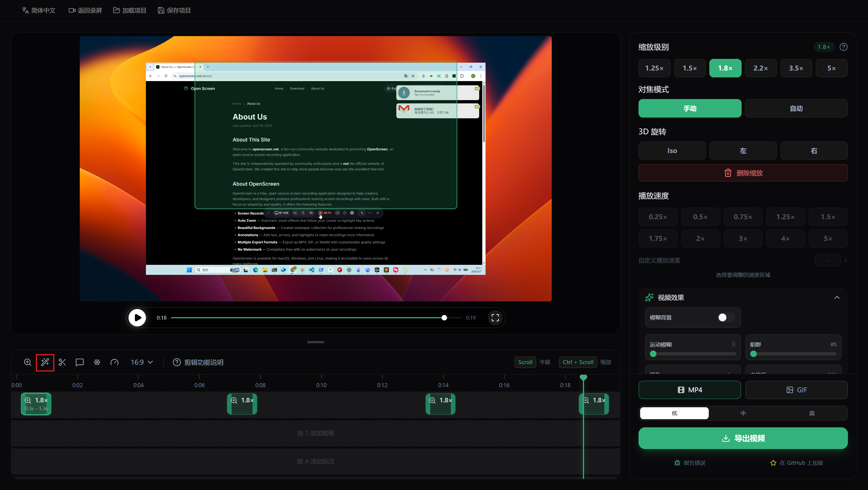Toggle the 模糊背景 blur background switch

click(x=726, y=317)
